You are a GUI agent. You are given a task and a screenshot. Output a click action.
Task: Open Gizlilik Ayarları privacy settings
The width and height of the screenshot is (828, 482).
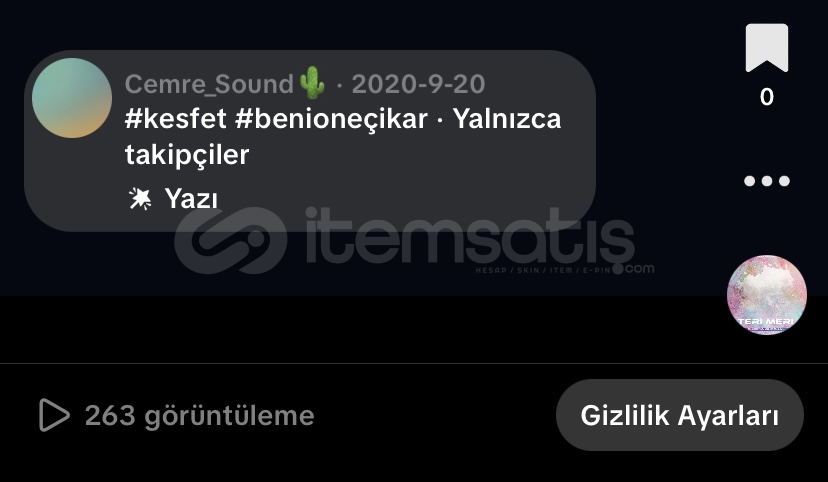pyautogui.click(x=680, y=415)
